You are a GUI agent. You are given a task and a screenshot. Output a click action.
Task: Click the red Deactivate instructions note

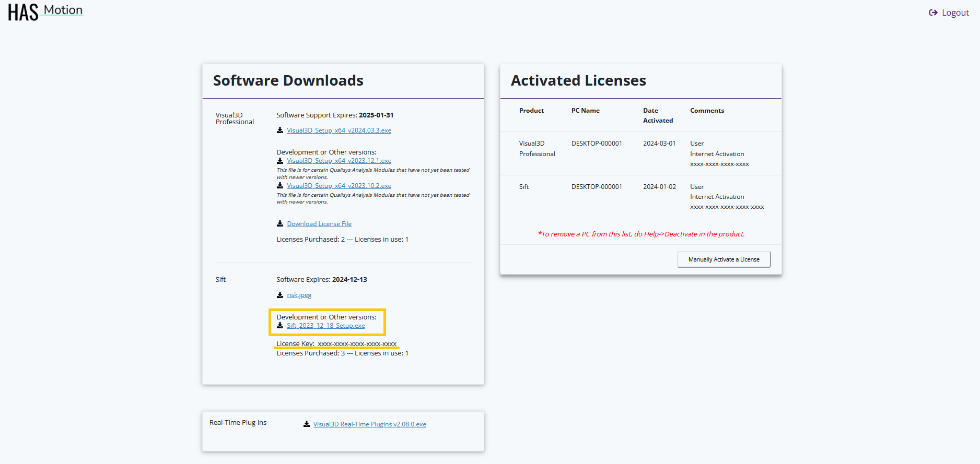pos(641,234)
